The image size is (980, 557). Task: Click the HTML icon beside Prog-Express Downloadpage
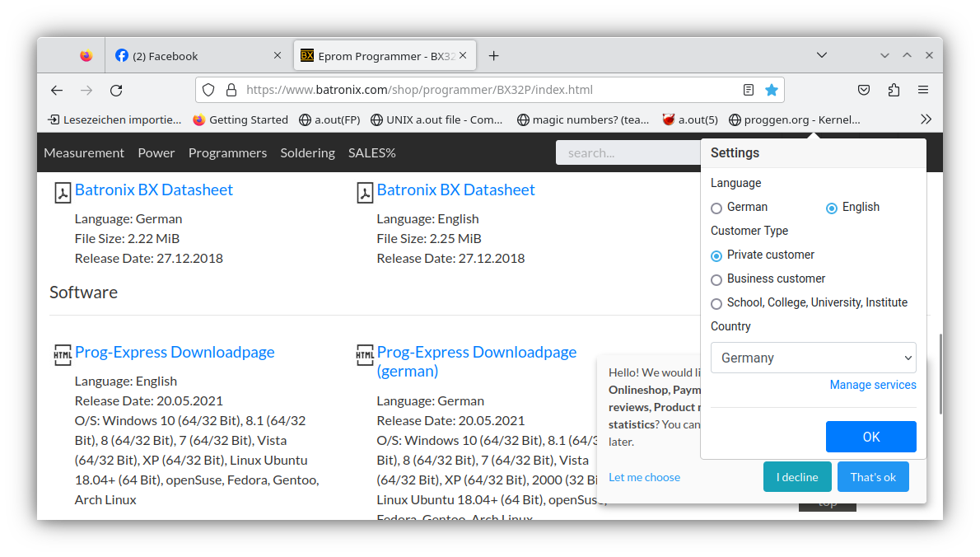tap(63, 353)
